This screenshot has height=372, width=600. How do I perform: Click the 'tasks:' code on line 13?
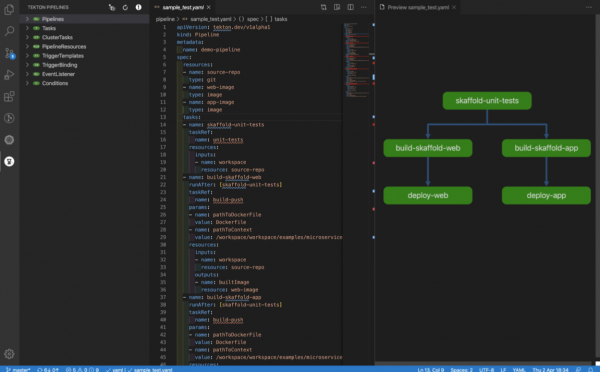click(191, 117)
